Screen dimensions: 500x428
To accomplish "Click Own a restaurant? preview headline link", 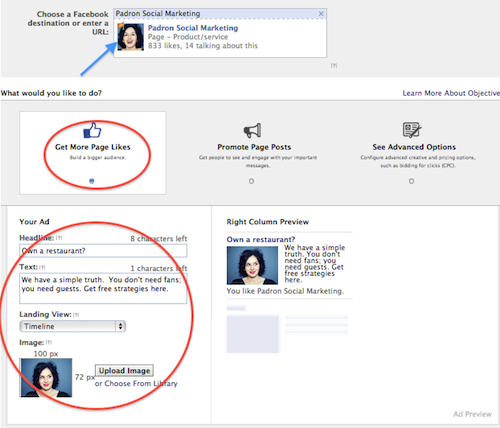I will (261, 239).
